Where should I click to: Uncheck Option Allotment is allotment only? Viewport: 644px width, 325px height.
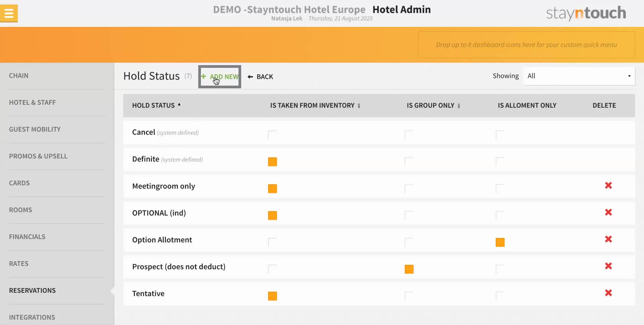500,242
